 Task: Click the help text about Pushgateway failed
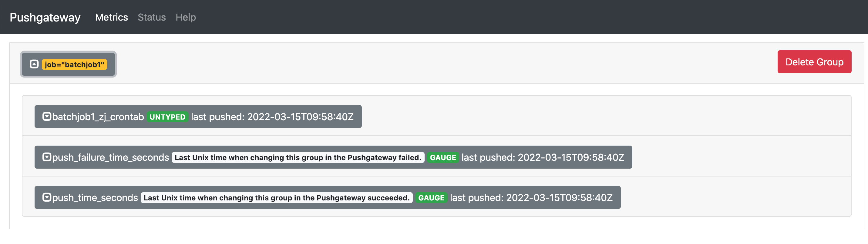[x=298, y=157]
